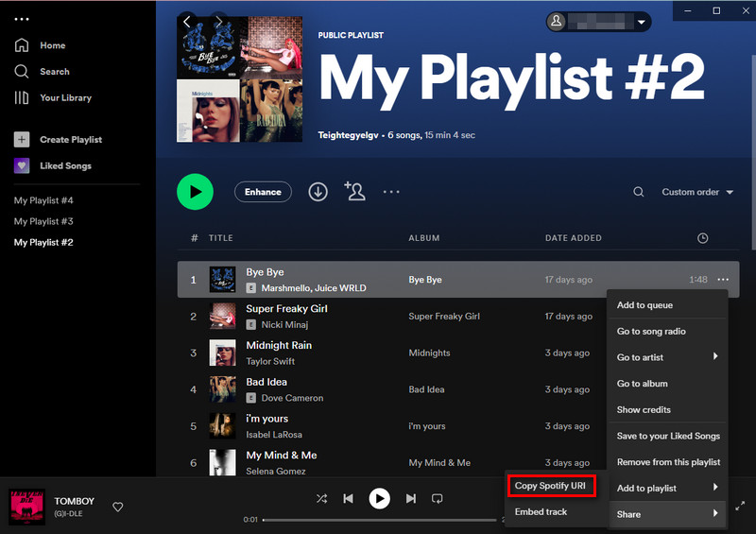Open the three-dot menu on the Bye Bye row

click(x=723, y=280)
